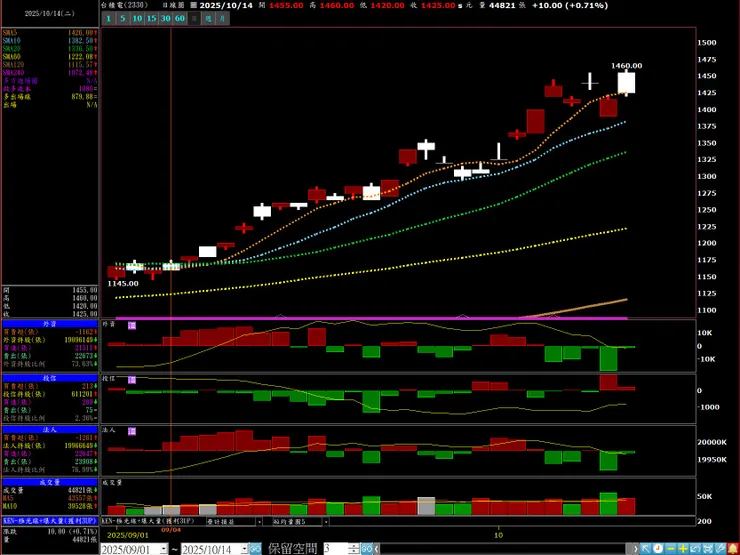Viewport: 740px width, 555px height.
Task: Click GO button next to 保留空間 field
Action: coord(366,549)
